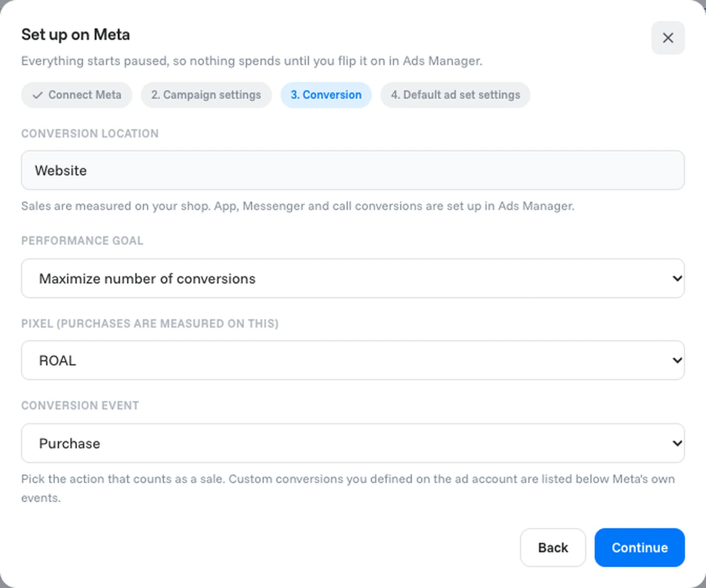706x588 pixels.
Task: Jump to Default ad set settings step
Action: tap(455, 95)
